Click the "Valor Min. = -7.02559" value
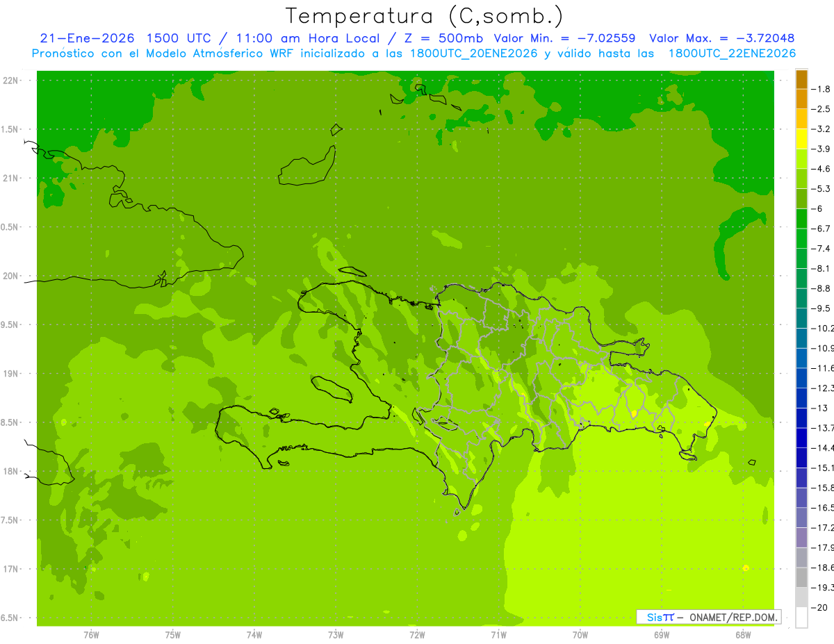Image resolution: width=834 pixels, height=644 pixels. 564,38
